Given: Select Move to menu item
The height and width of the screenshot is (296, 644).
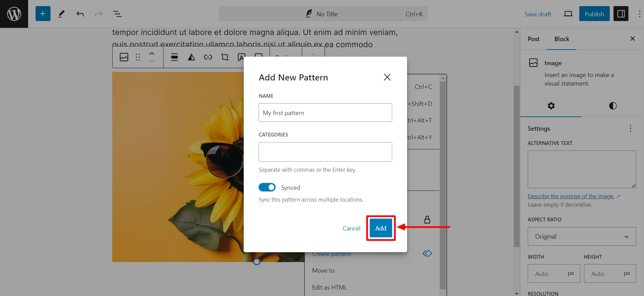Looking at the screenshot, I should 372,271.
